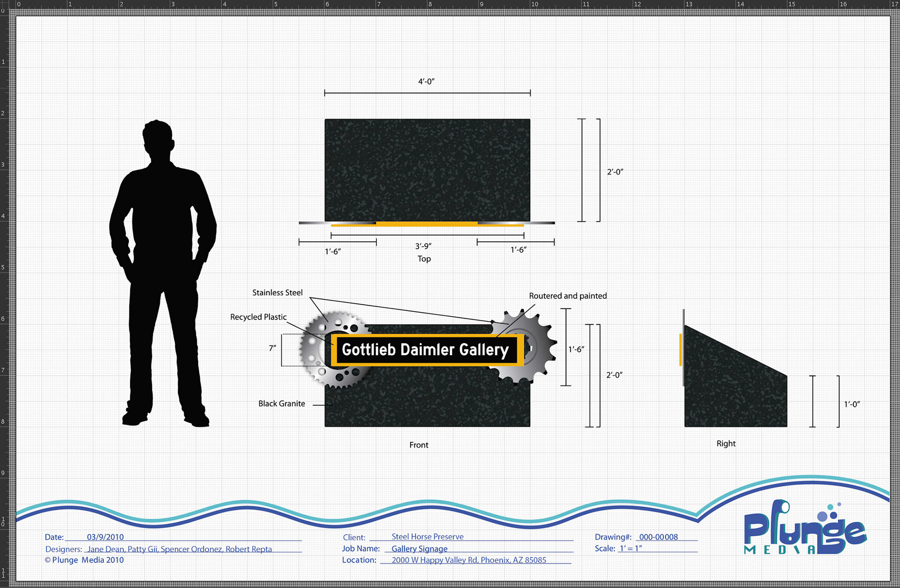Click the "Designers:" field label

pos(64,549)
